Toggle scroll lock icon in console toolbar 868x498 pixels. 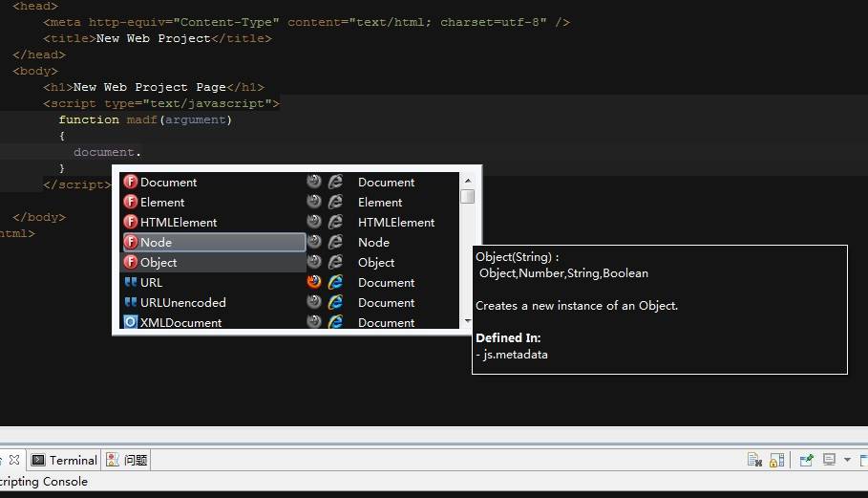(776, 460)
